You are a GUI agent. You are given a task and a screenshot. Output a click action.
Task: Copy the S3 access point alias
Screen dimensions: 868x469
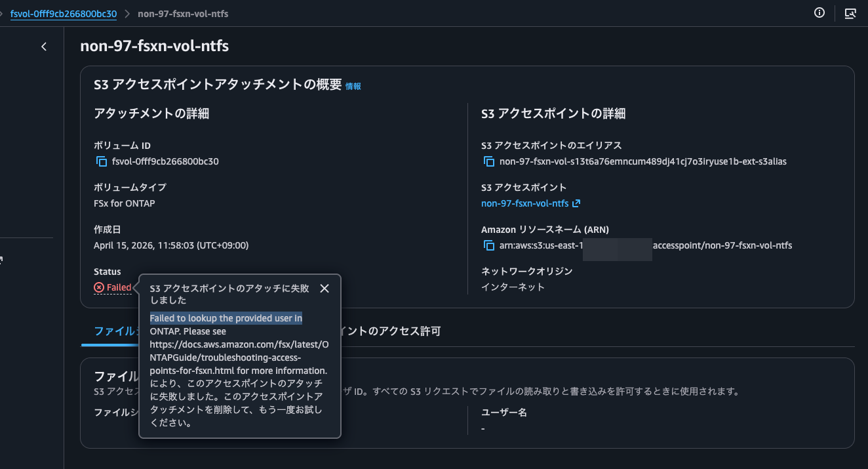coord(488,161)
